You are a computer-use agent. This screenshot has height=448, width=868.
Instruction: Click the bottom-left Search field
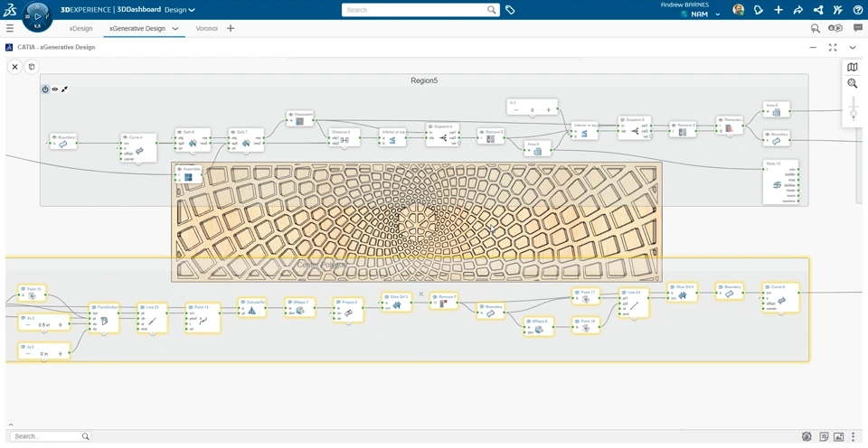click(45, 436)
